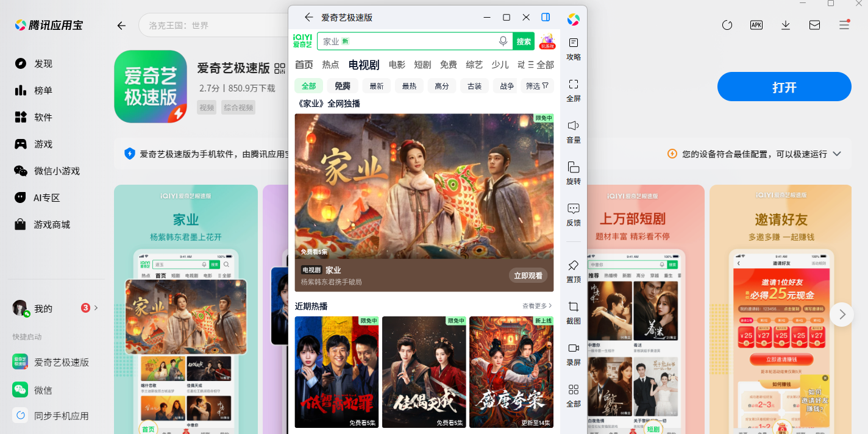The width and height of the screenshot is (868, 434).
Task: Select the 最新 filter chip
Action: (x=377, y=86)
